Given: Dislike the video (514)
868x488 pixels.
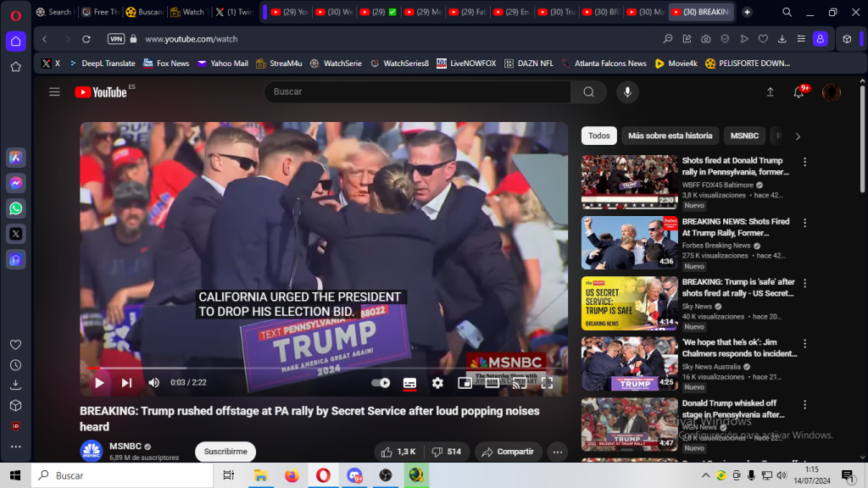Looking at the screenshot, I should (446, 452).
